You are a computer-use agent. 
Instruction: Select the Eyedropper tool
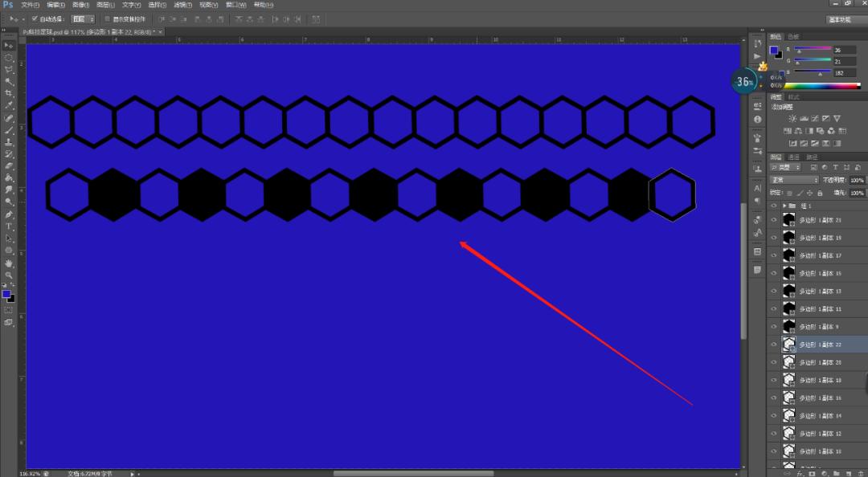[8, 105]
